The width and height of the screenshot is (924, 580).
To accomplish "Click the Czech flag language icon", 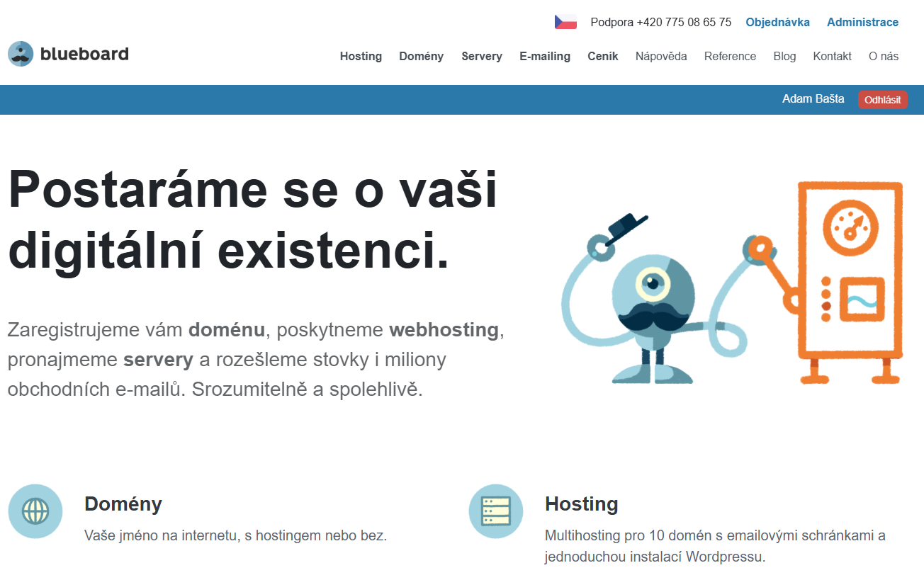I will pyautogui.click(x=565, y=22).
